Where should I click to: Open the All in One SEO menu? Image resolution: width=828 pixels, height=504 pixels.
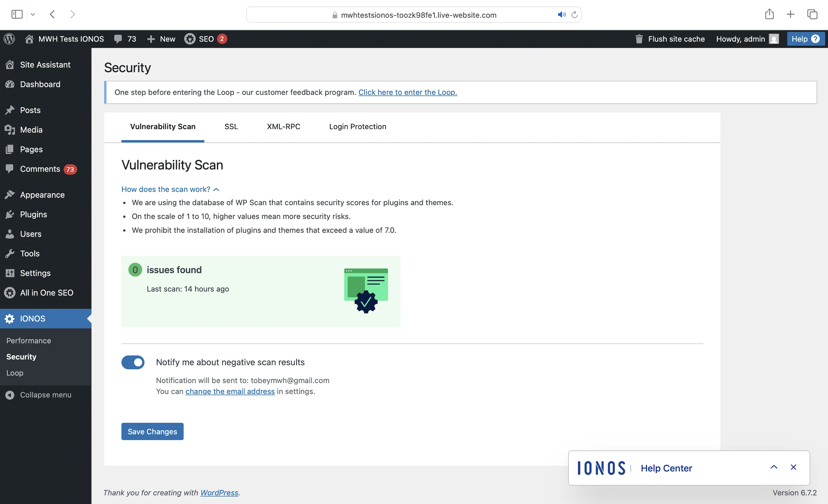46,293
